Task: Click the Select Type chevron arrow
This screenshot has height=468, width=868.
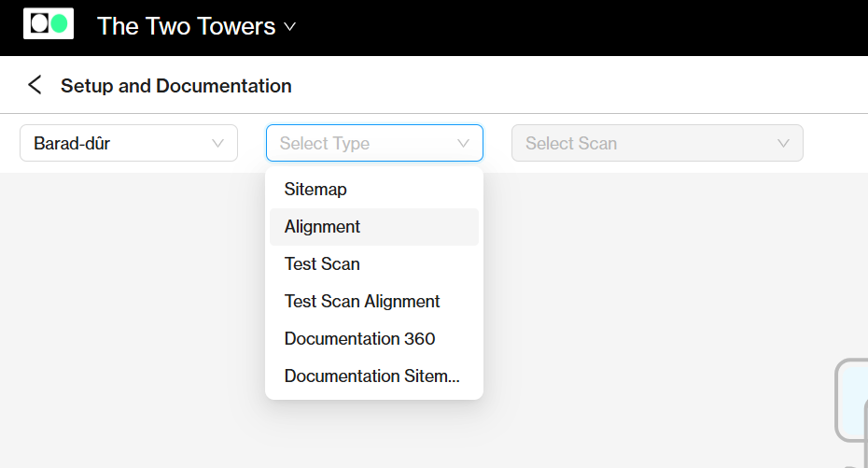Action: coord(463,143)
